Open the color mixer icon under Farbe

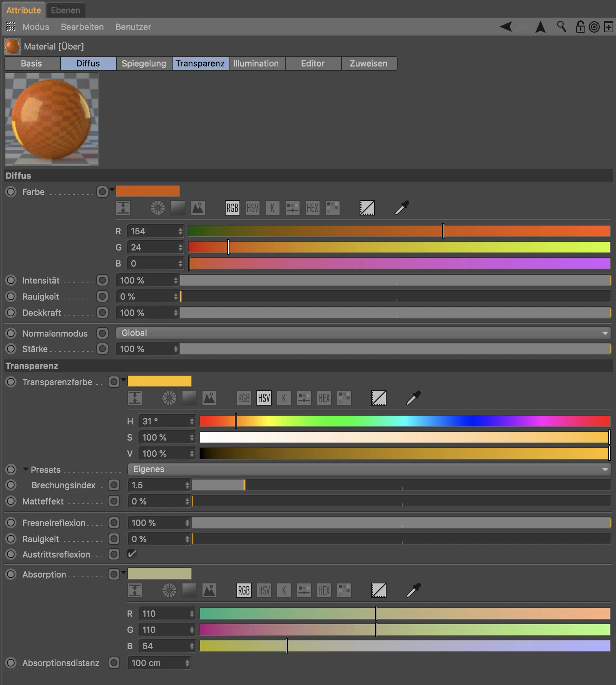tap(292, 208)
